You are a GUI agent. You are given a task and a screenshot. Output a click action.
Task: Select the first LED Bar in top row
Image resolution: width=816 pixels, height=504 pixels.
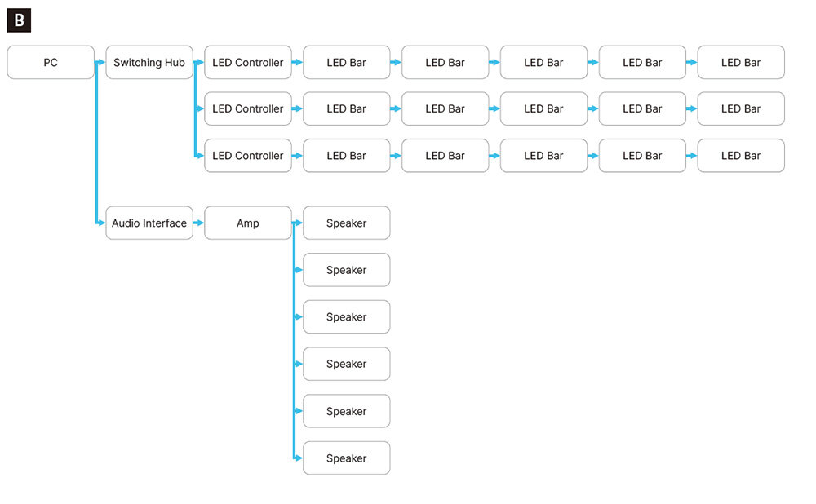coord(347,63)
